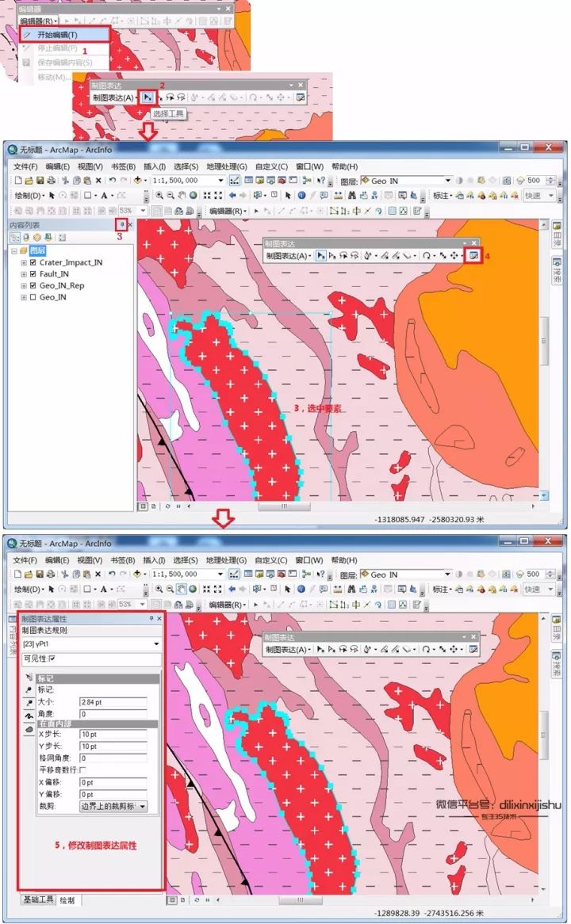Open 地理处理(G) menu in upper ArcMap window
Viewport: 571px width, 924px height.
227,166
